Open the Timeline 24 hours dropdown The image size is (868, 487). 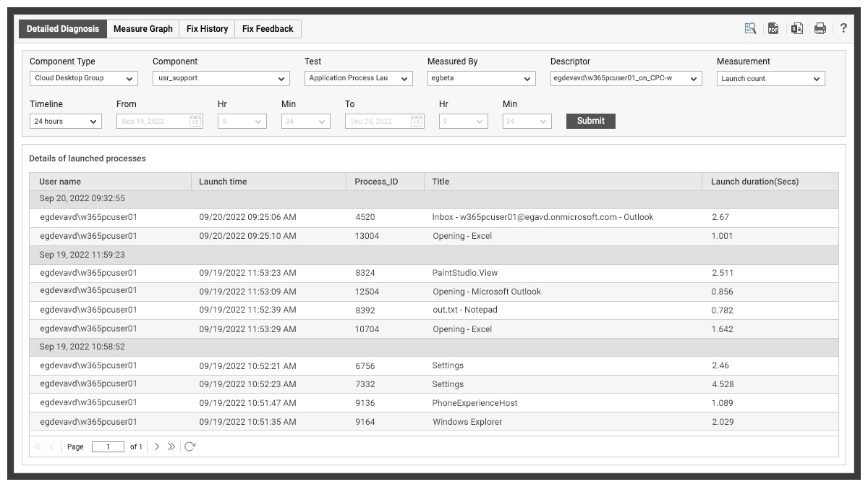tap(66, 122)
